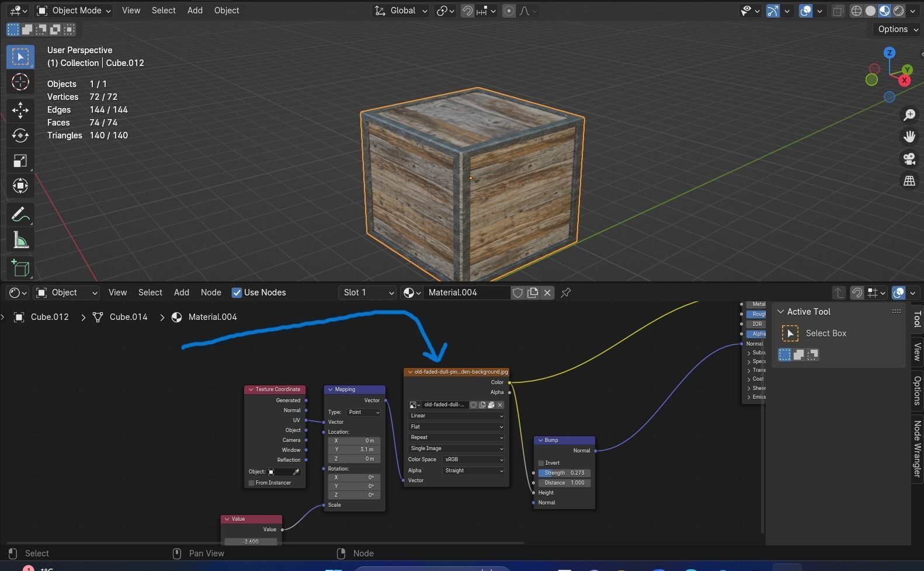The image size is (924, 571).
Task: Collapse the Mapping node header
Action: coord(331,389)
